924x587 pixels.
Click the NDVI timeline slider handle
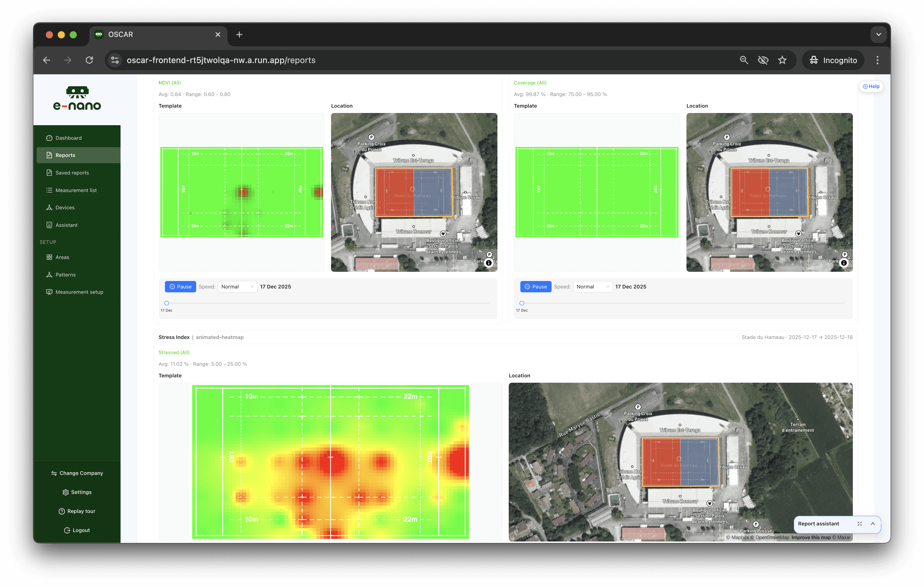tap(166, 303)
